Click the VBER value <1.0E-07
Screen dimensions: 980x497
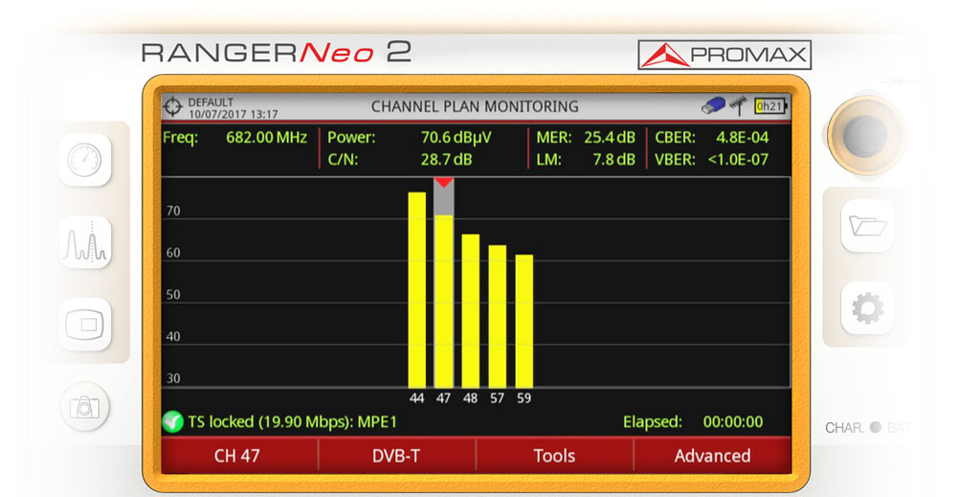coord(738,160)
